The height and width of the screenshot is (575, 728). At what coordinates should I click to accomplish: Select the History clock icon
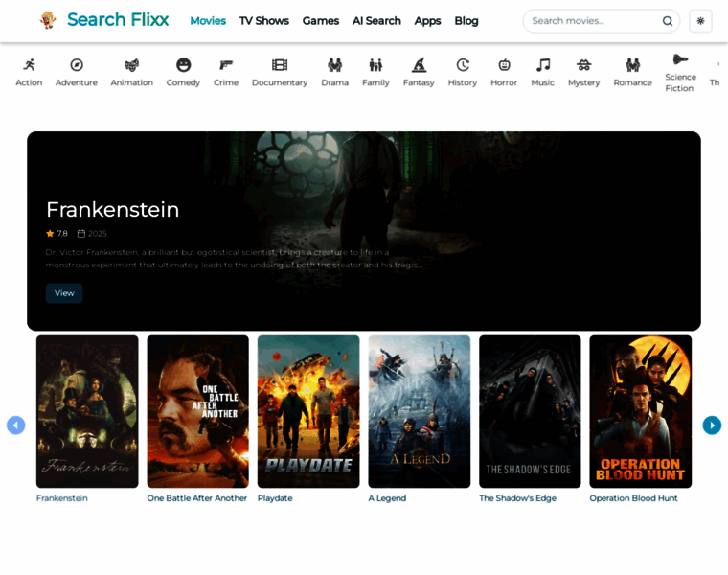[x=463, y=65]
